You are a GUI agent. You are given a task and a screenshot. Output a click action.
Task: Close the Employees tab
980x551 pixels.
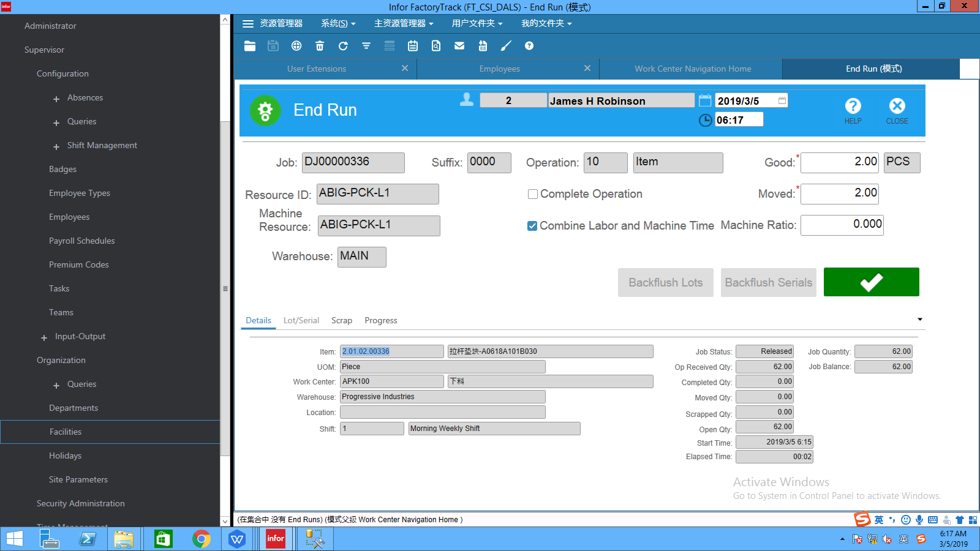tap(587, 68)
